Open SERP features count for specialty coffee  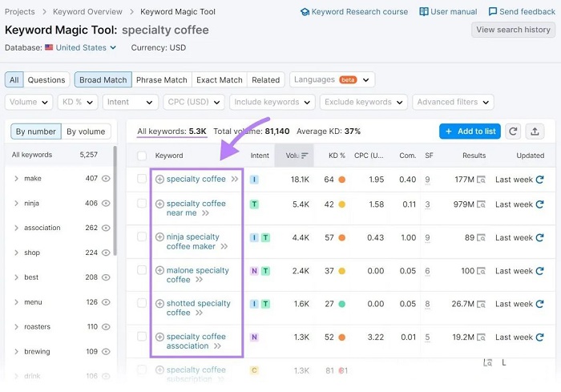(x=427, y=180)
